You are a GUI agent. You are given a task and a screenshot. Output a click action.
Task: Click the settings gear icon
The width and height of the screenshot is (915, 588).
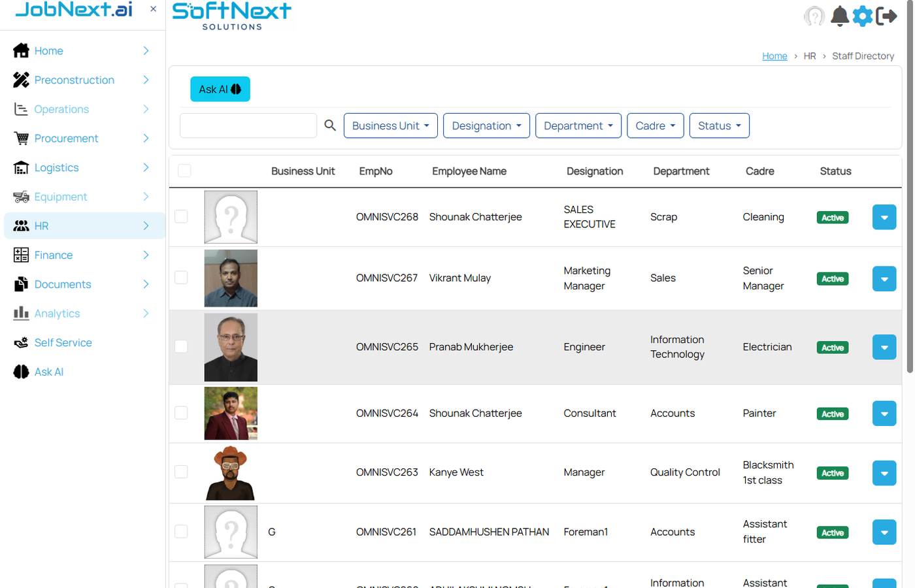tap(863, 16)
